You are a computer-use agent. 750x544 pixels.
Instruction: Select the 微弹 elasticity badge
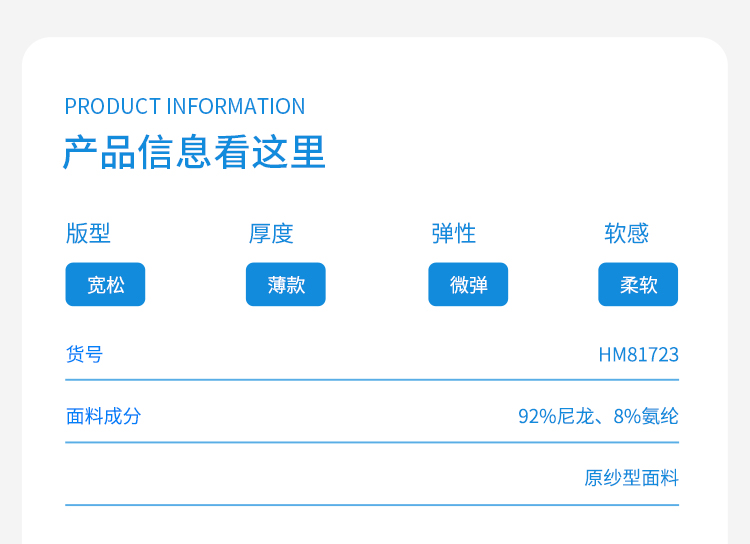pos(468,284)
